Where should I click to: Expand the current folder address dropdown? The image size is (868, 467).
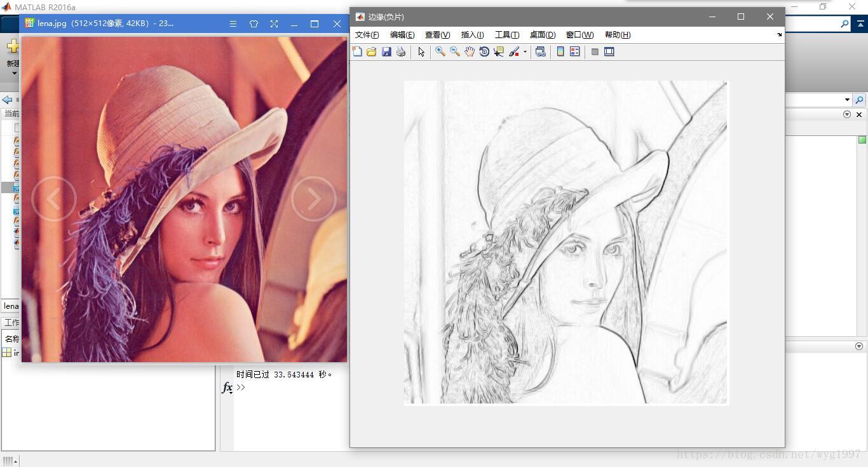click(x=847, y=100)
